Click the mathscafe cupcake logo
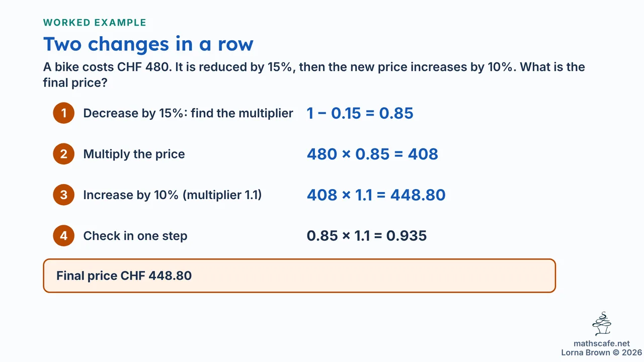Viewport: 644px width, 362px height. click(602, 324)
